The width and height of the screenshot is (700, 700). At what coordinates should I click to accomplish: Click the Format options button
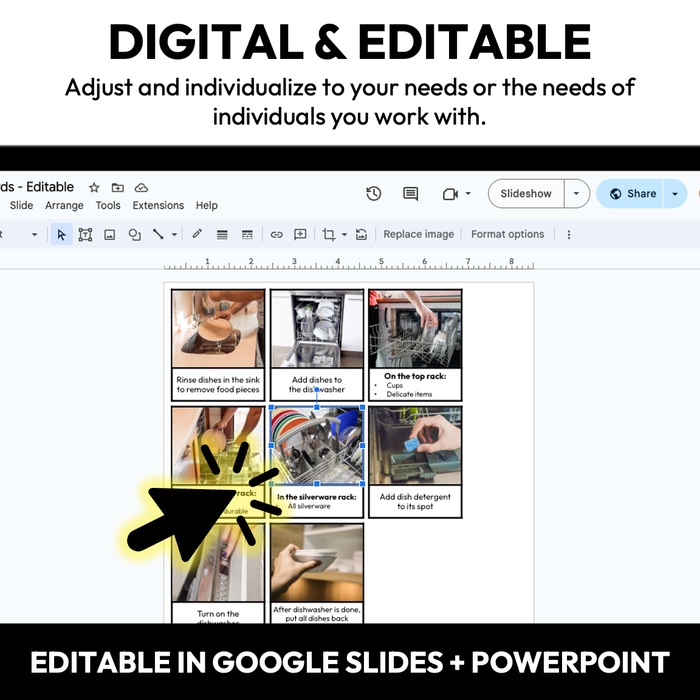pyautogui.click(x=508, y=234)
